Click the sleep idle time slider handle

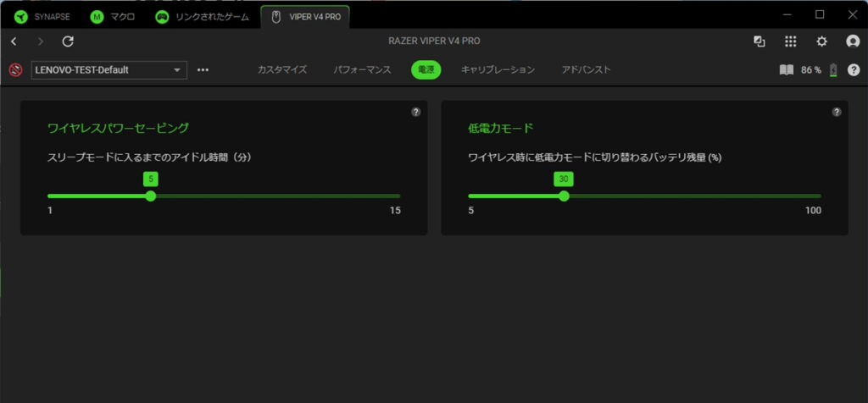click(x=151, y=196)
